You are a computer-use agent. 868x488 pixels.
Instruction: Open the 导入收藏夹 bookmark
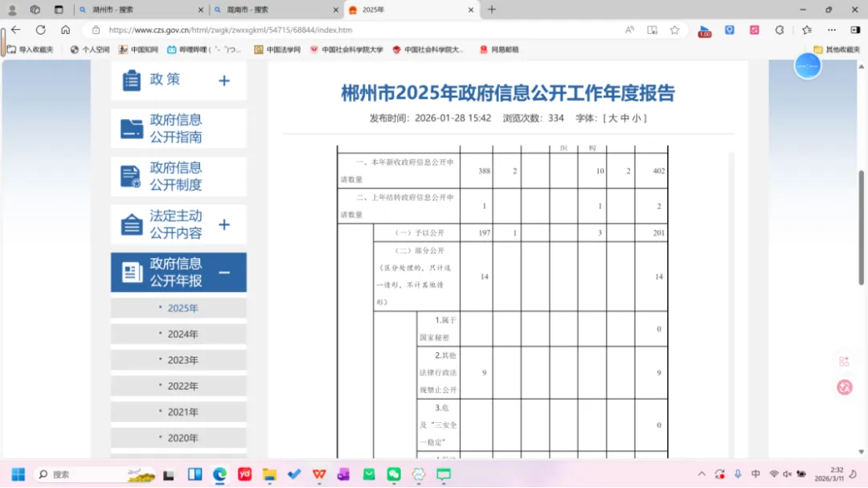31,50
